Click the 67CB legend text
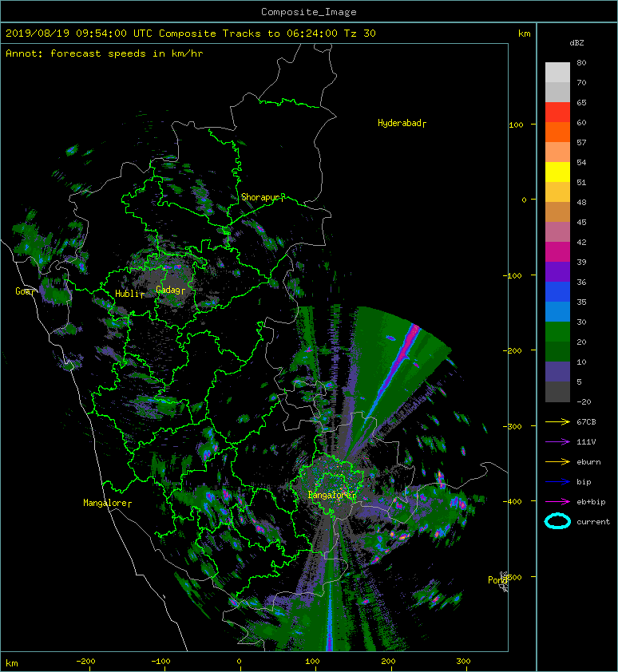 point(586,422)
